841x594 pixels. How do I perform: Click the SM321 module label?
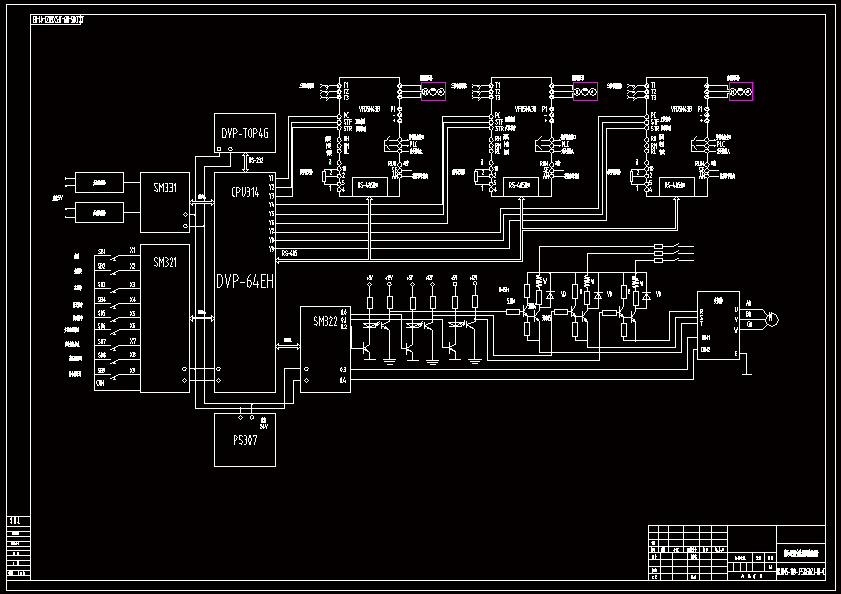click(165, 262)
